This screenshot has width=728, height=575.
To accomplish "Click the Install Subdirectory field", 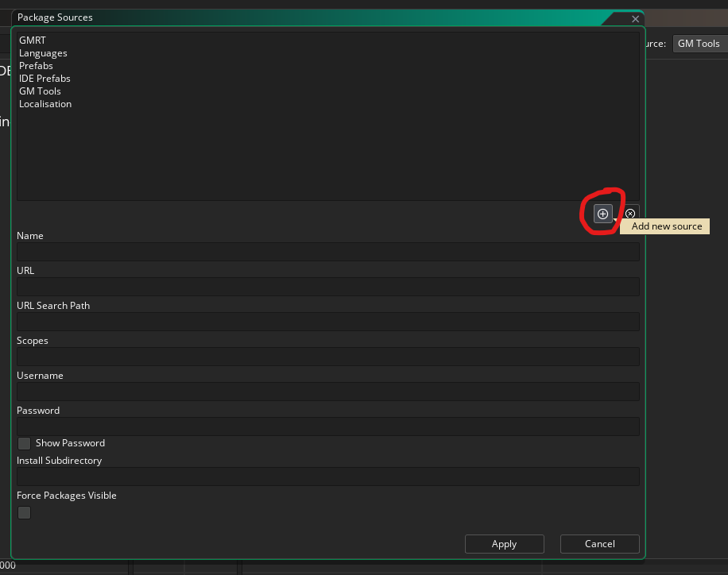I will pyautogui.click(x=327, y=477).
